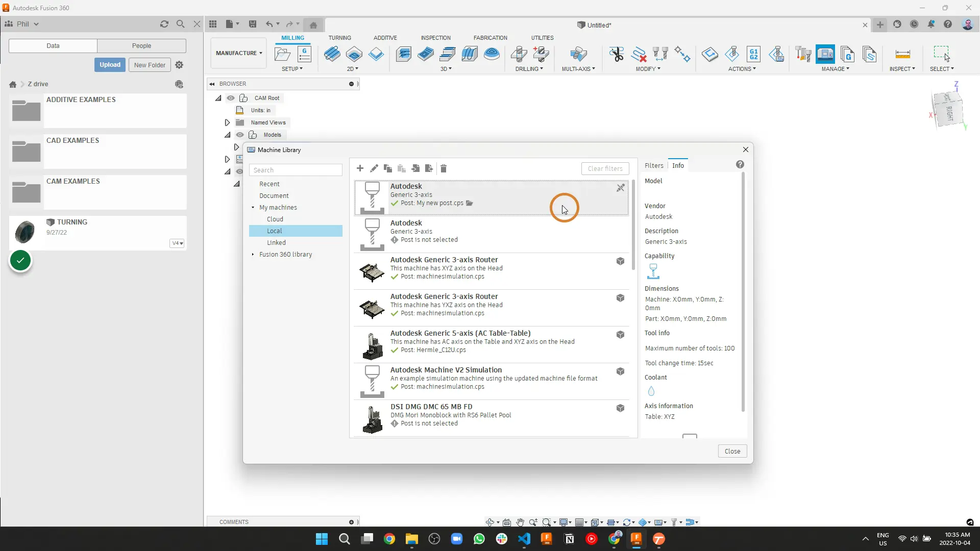Toggle visibility eye of Models node
Screen dimensions: 980x551
click(x=240, y=135)
